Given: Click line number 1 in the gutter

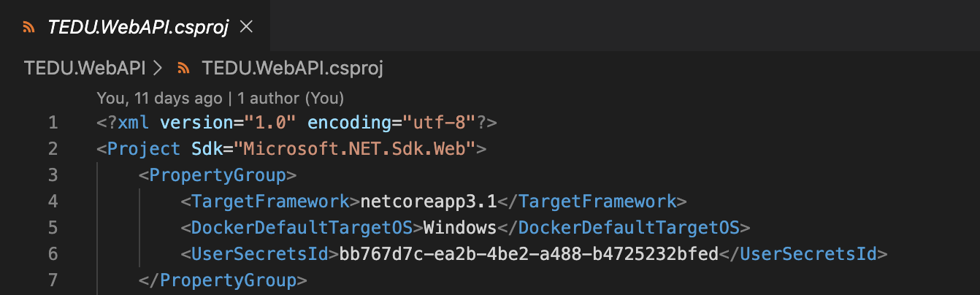Looking at the screenshot, I should pyautogui.click(x=53, y=123).
